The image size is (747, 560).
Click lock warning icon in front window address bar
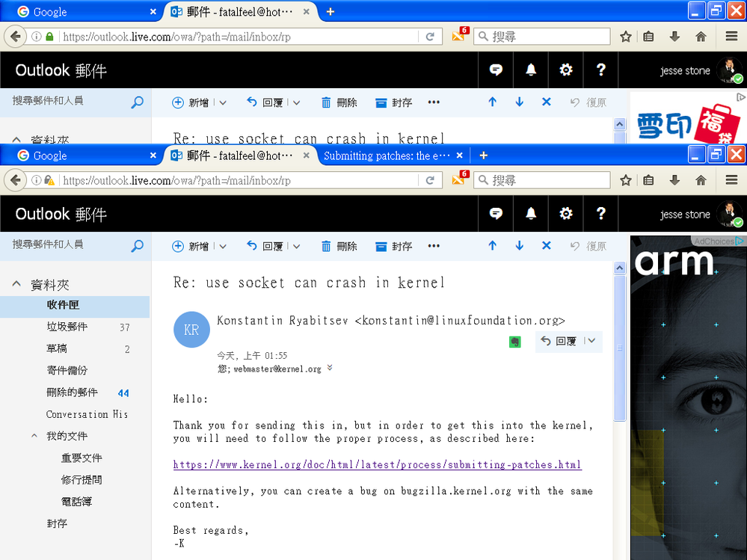click(49, 180)
